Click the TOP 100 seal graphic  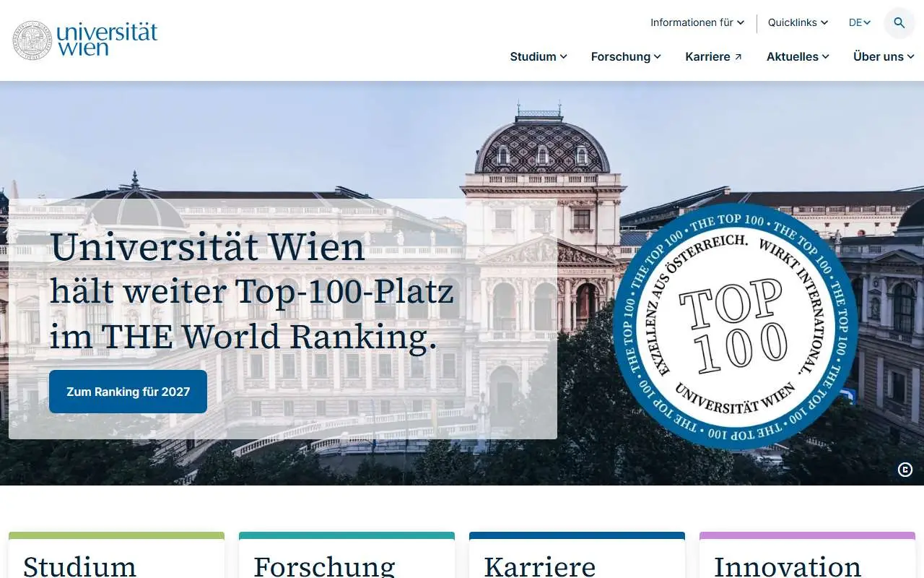[734, 327]
